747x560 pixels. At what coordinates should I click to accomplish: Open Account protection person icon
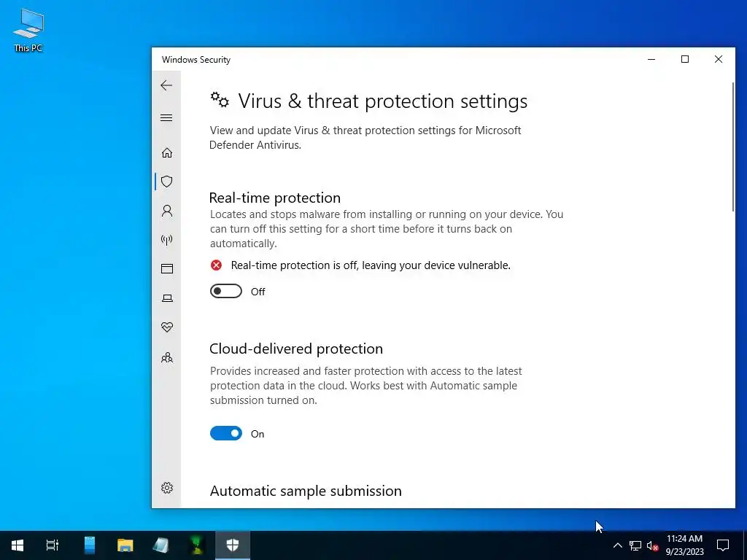click(167, 211)
